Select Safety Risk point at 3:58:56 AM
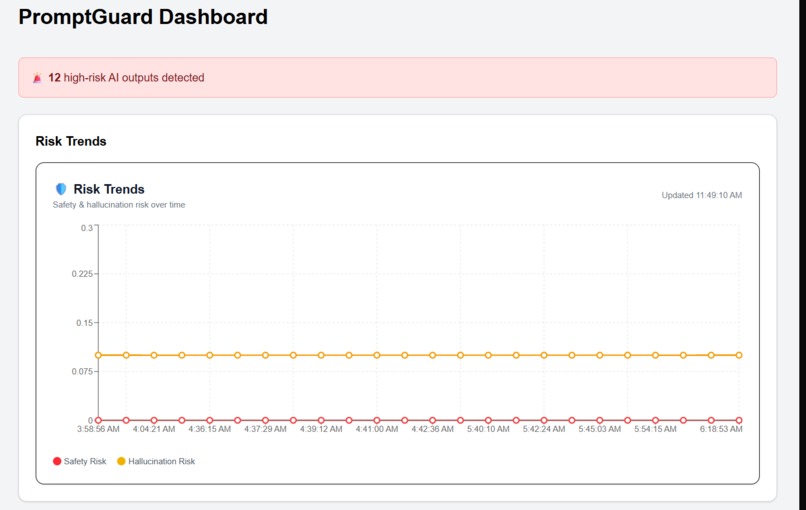Screen dimensions: 806x510 [98, 420]
